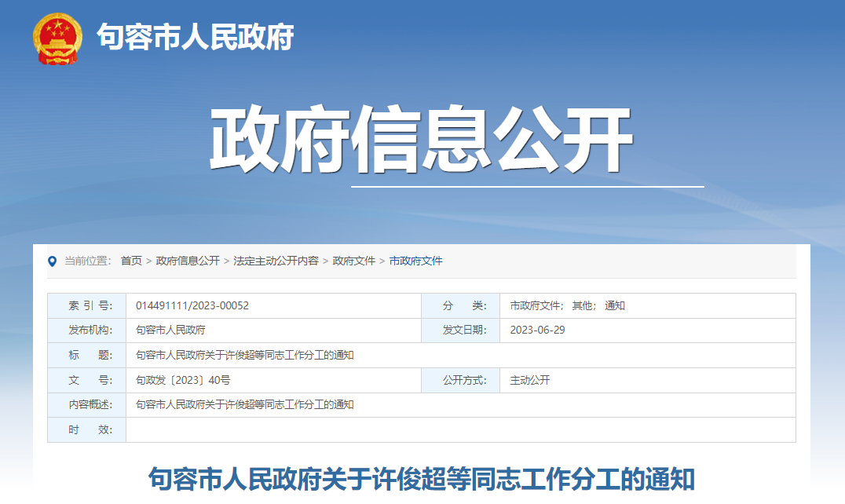
Task: Click the category value 市政府文件; 其他; 通知
Action: 568,306
